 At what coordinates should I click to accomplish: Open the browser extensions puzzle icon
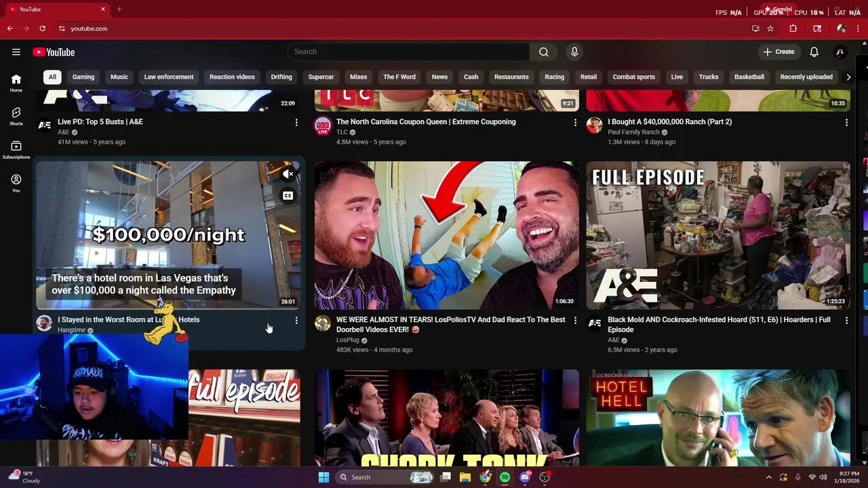pyautogui.click(x=793, y=28)
